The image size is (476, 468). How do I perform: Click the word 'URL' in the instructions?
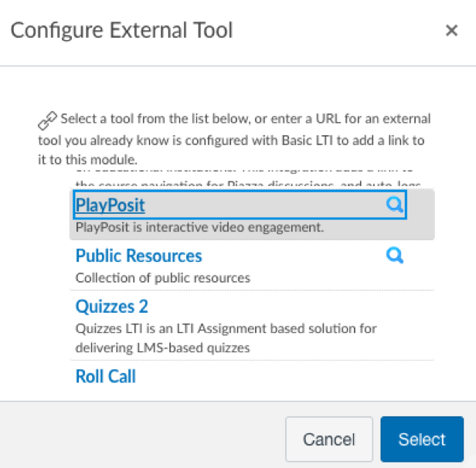pos(328,119)
